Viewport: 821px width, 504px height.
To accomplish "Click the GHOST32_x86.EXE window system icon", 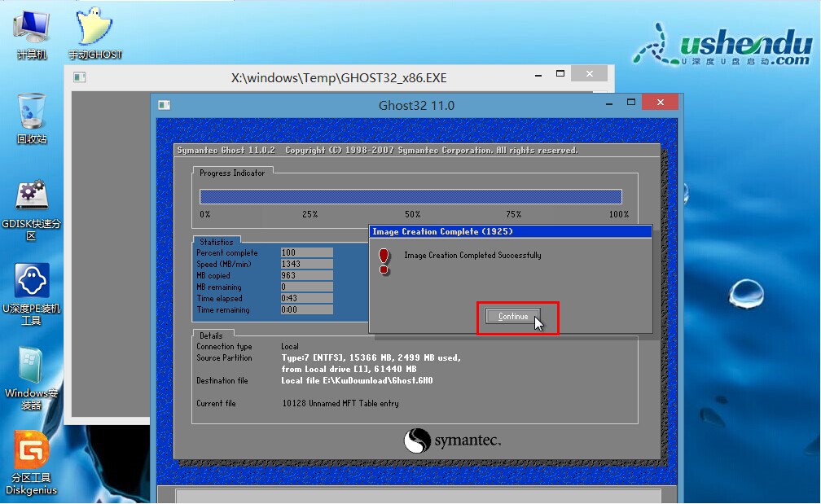I will [x=80, y=77].
